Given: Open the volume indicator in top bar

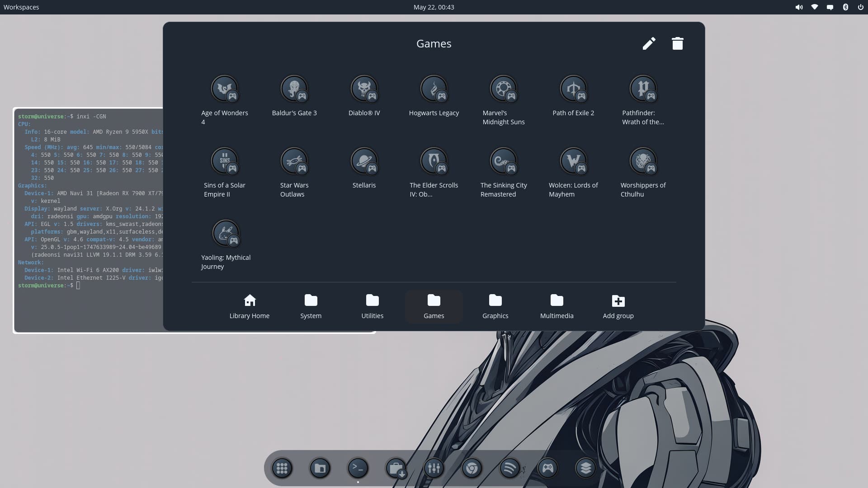Looking at the screenshot, I should click(799, 7).
